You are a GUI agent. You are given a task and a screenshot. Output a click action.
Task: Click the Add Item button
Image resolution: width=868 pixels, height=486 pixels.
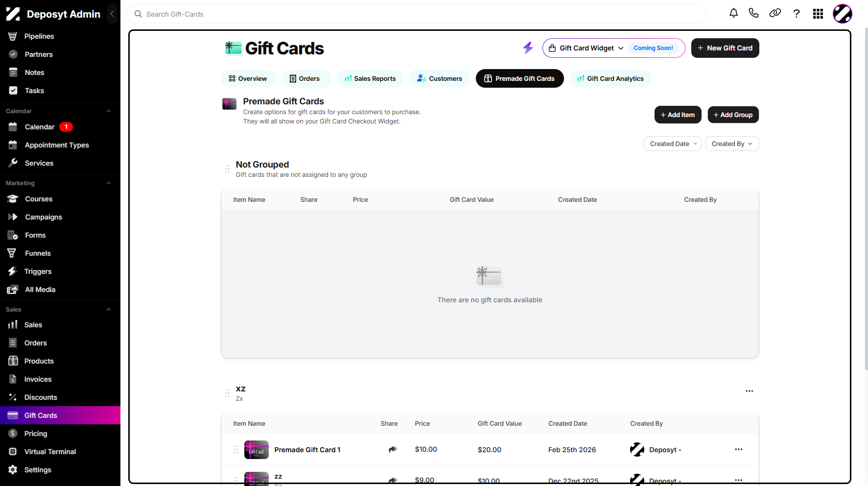click(678, 115)
